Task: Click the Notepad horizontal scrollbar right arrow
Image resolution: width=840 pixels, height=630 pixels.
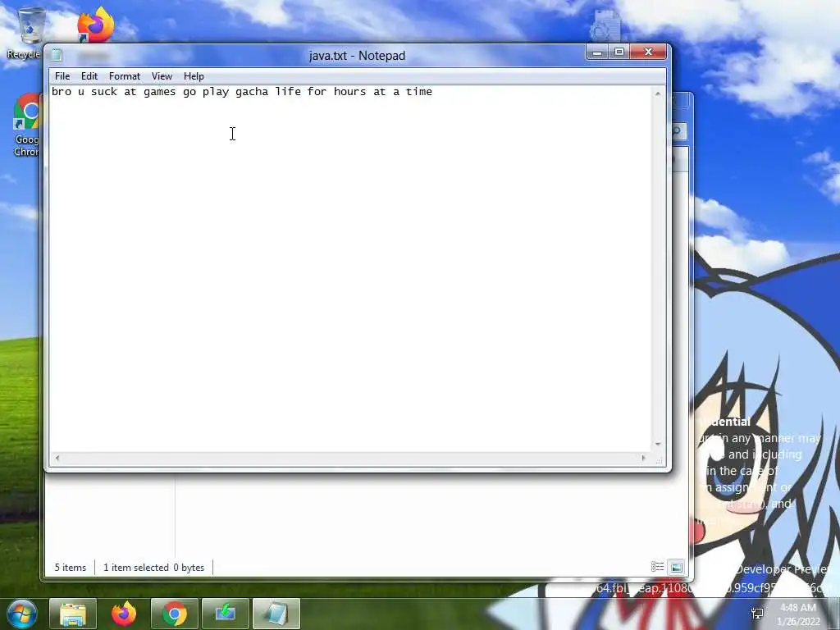Action: click(644, 458)
